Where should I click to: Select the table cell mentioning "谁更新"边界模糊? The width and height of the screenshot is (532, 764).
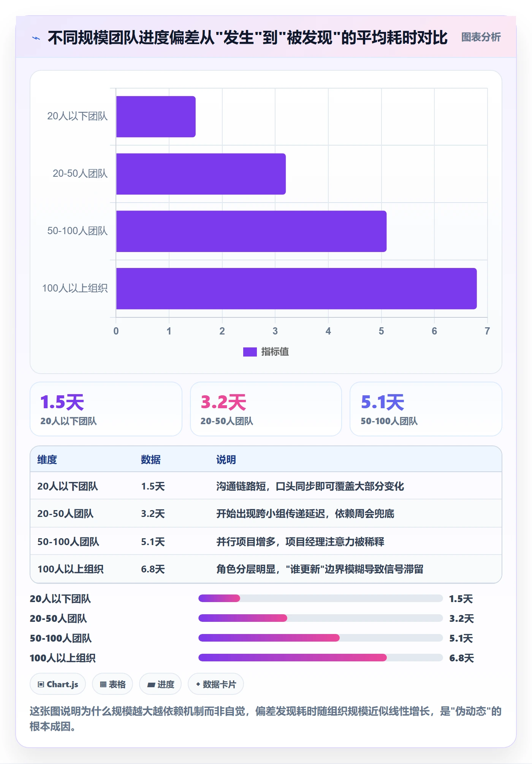(320, 569)
